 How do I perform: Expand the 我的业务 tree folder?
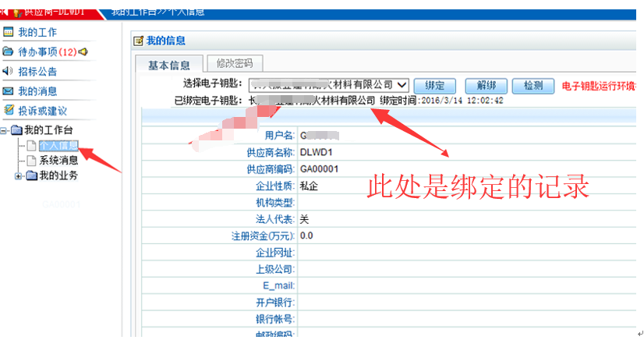tap(19, 175)
